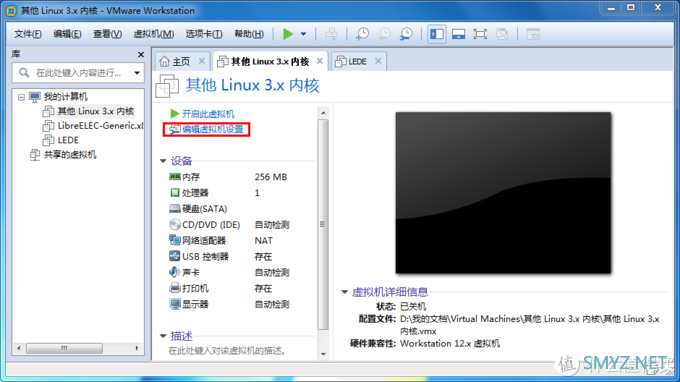
Task: Click the 已关机 status text
Action: point(413,306)
